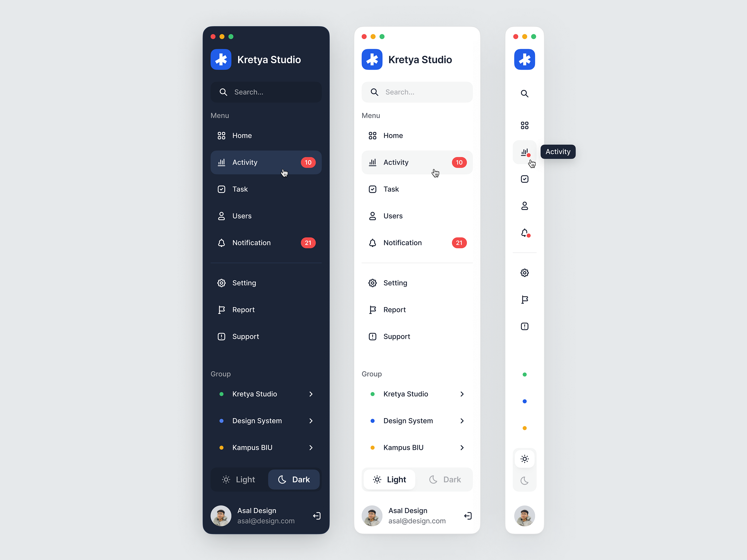Toggle Dark mode in light sidebar
Image resolution: width=747 pixels, height=560 pixels.
tap(445, 479)
